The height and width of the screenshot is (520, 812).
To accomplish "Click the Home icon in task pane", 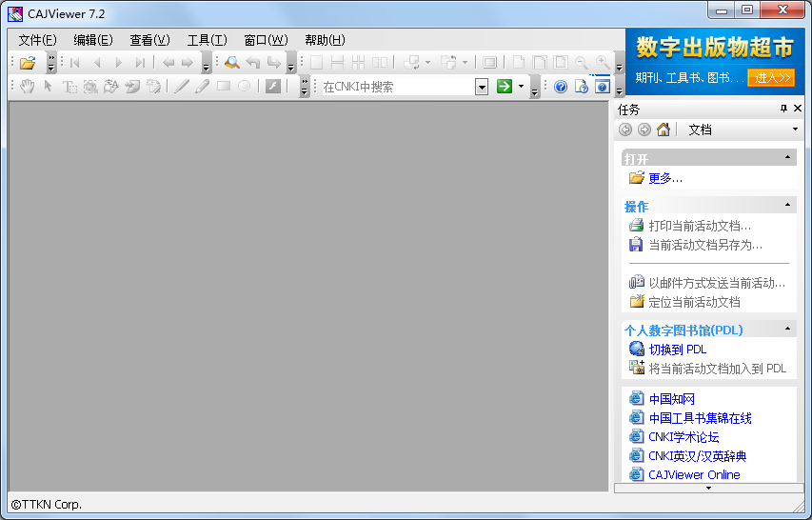I will click(663, 130).
